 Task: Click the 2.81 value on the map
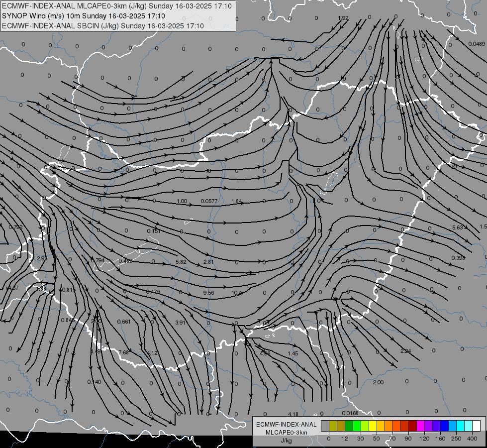click(x=208, y=262)
